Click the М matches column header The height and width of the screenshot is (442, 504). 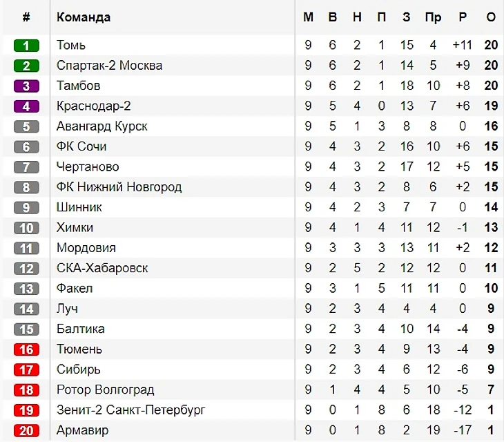coord(308,17)
